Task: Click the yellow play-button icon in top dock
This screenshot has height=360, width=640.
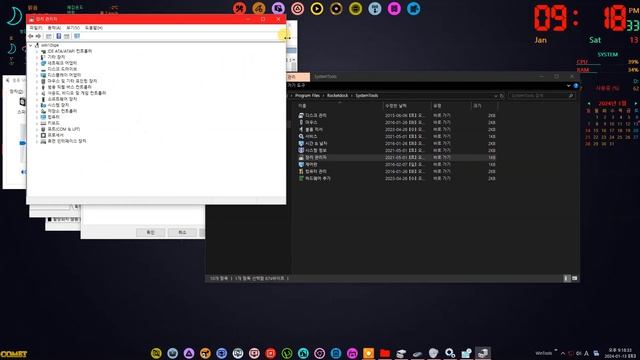Action: (x=317, y=9)
